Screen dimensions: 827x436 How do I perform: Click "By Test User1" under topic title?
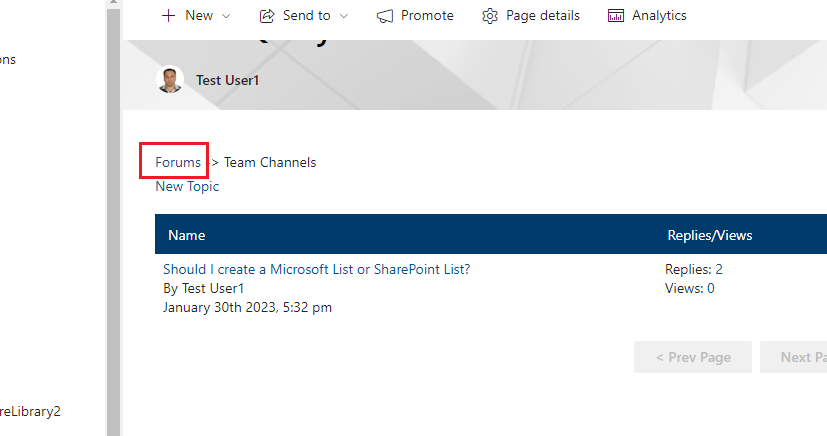(x=203, y=288)
